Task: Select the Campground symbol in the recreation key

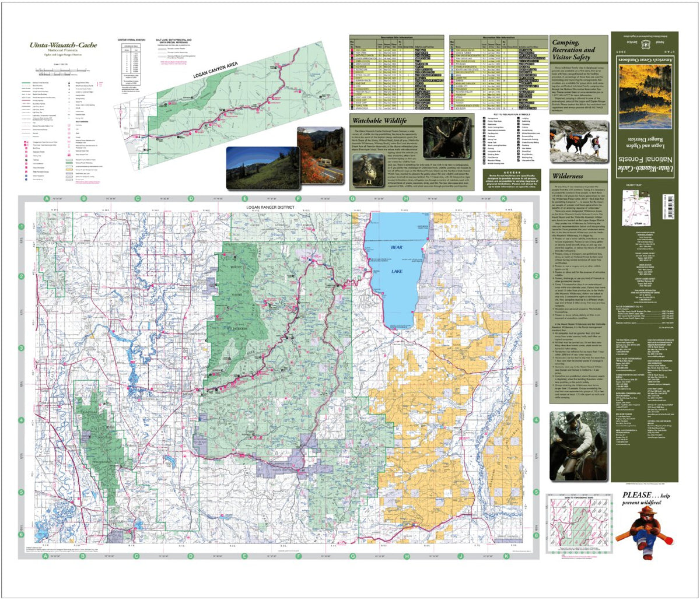Action: click(484, 118)
